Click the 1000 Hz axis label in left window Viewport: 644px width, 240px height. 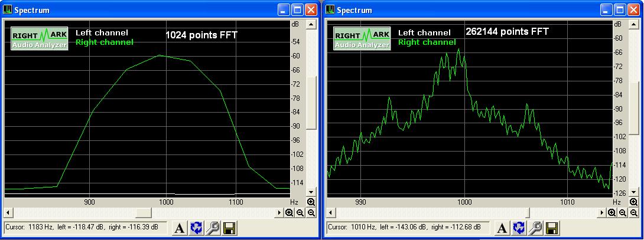click(x=167, y=202)
